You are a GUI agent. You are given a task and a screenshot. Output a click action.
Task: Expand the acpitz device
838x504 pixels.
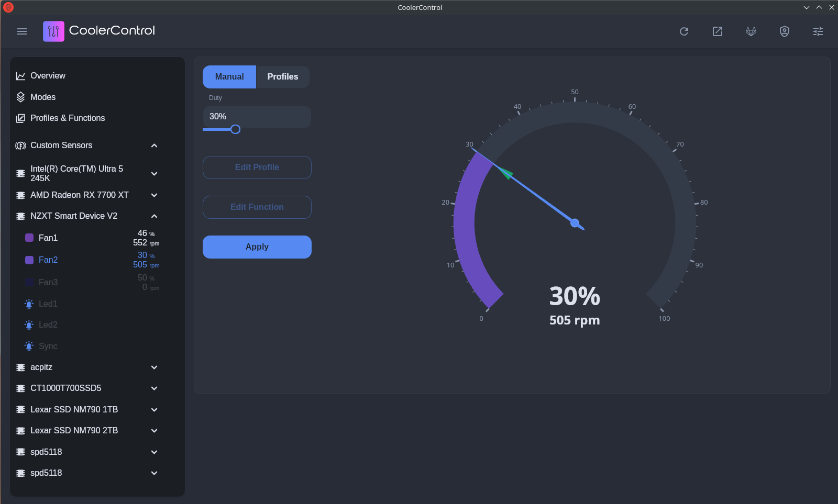(x=154, y=367)
